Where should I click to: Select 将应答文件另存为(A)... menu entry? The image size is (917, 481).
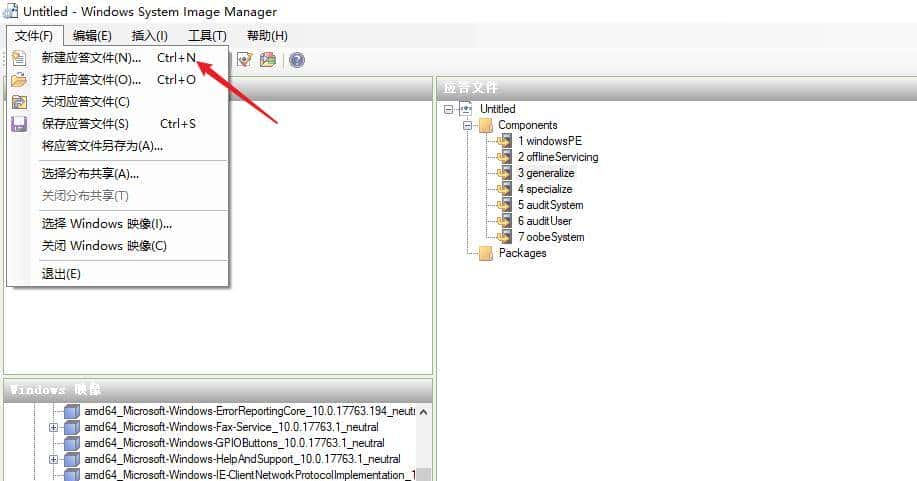point(118,146)
